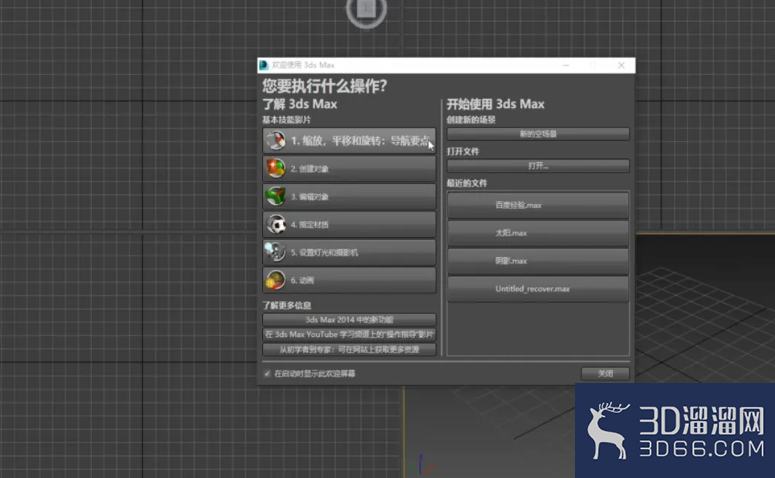Click the lights and cameras icon
775x478 pixels.
275,252
